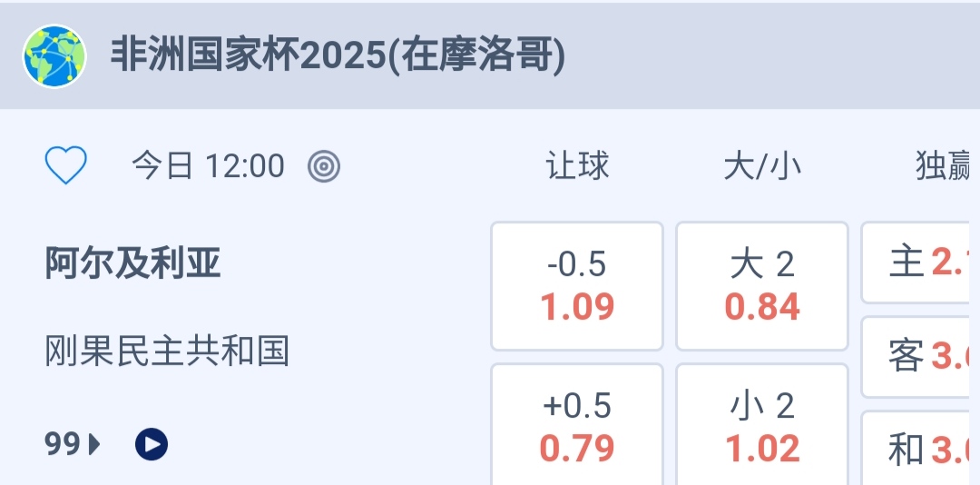Select the 大/小 column header

pos(762,166)
